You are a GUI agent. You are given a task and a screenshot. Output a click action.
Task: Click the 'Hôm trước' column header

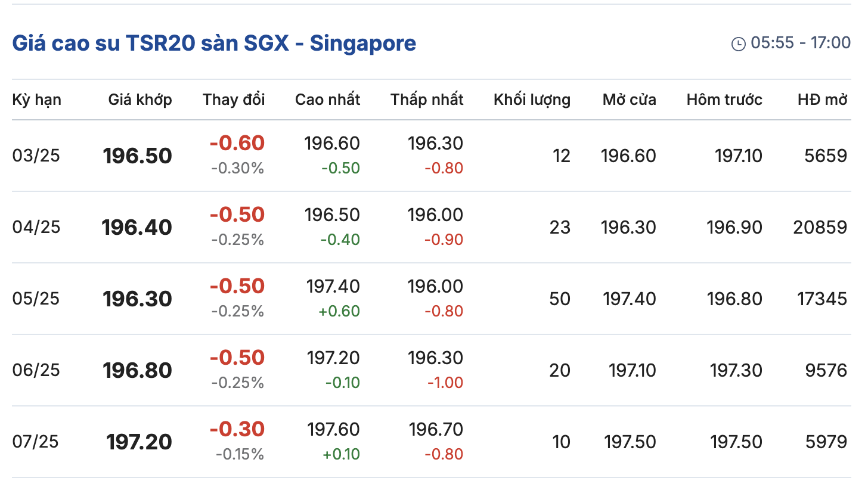click(724, 100)
